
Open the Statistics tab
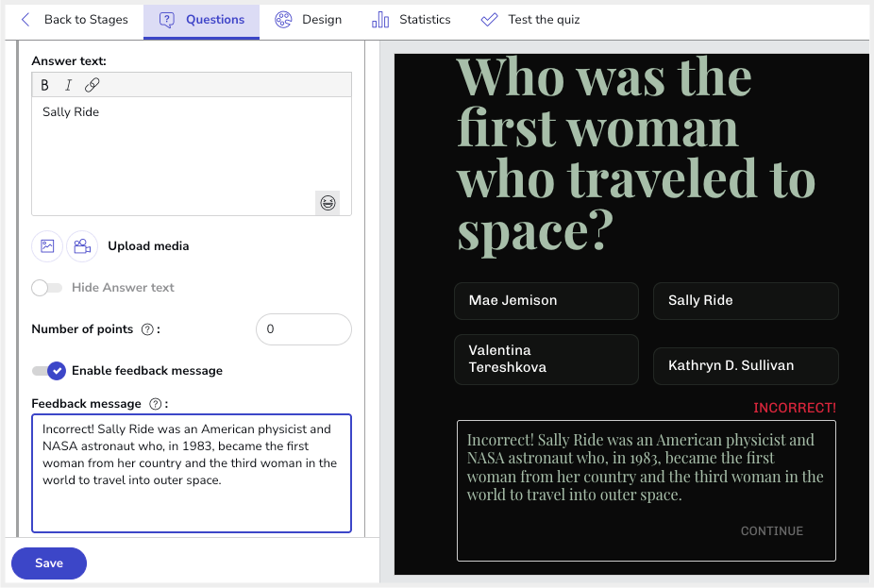tap(412, 20)
